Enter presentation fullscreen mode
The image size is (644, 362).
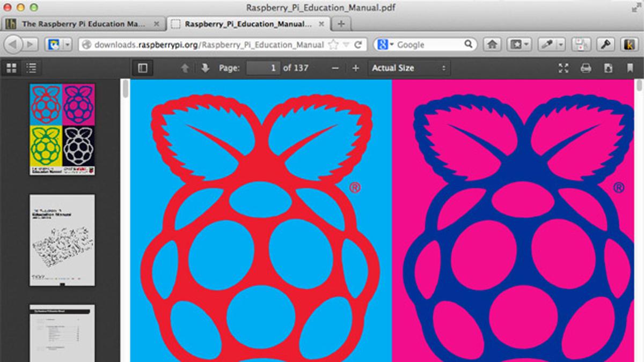[x=563, y=68]
